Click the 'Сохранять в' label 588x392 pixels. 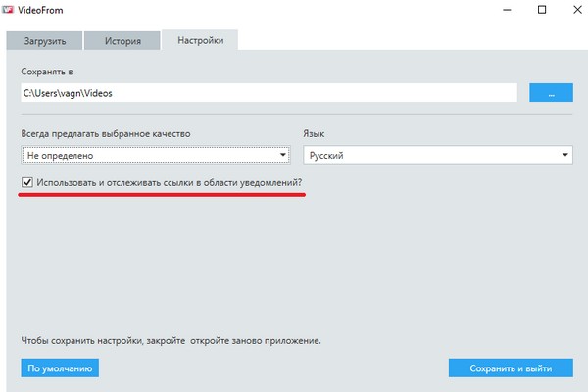coord(47,72)
